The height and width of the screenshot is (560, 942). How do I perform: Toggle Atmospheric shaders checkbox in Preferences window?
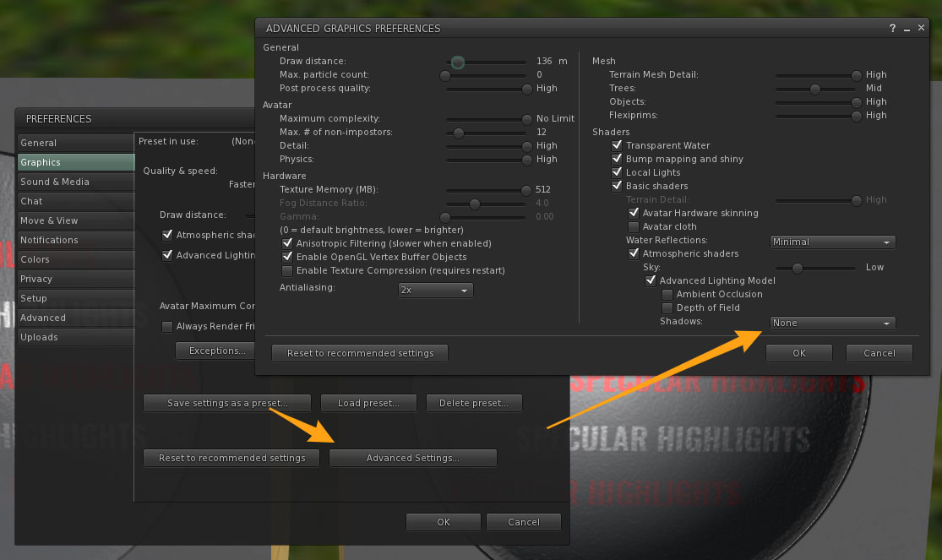(167, 235)
